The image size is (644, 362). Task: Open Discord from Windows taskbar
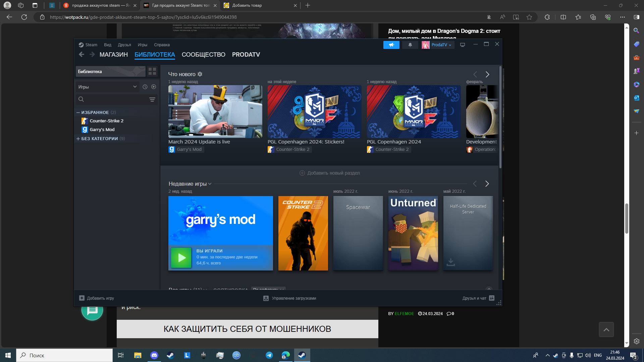pyautogui.click(x=154, y=355)
